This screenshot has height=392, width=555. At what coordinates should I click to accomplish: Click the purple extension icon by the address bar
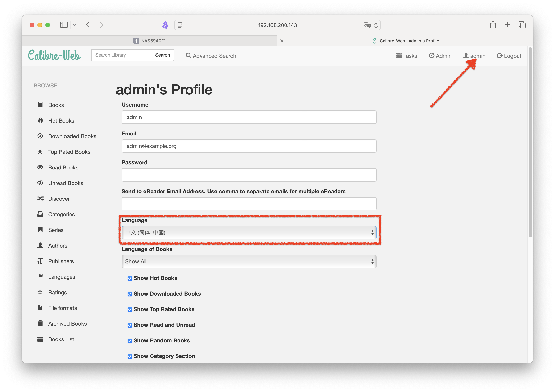(x=165, y=25)
